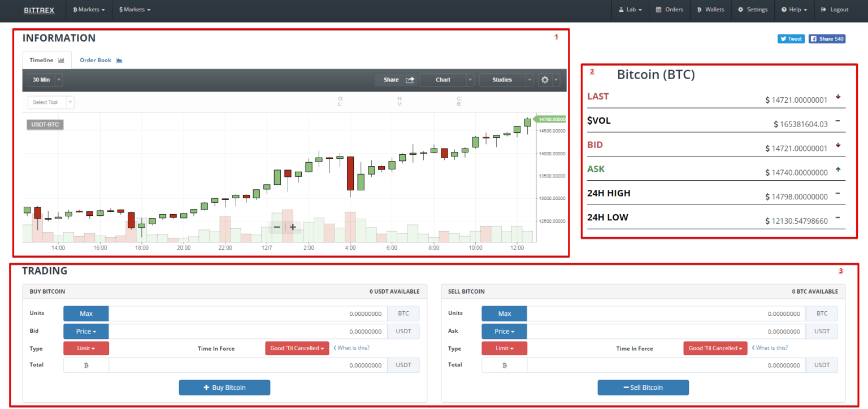Open the Dollar Markets menu
Image resolution: width=868 pixels, height=409 pixels.
135,10
